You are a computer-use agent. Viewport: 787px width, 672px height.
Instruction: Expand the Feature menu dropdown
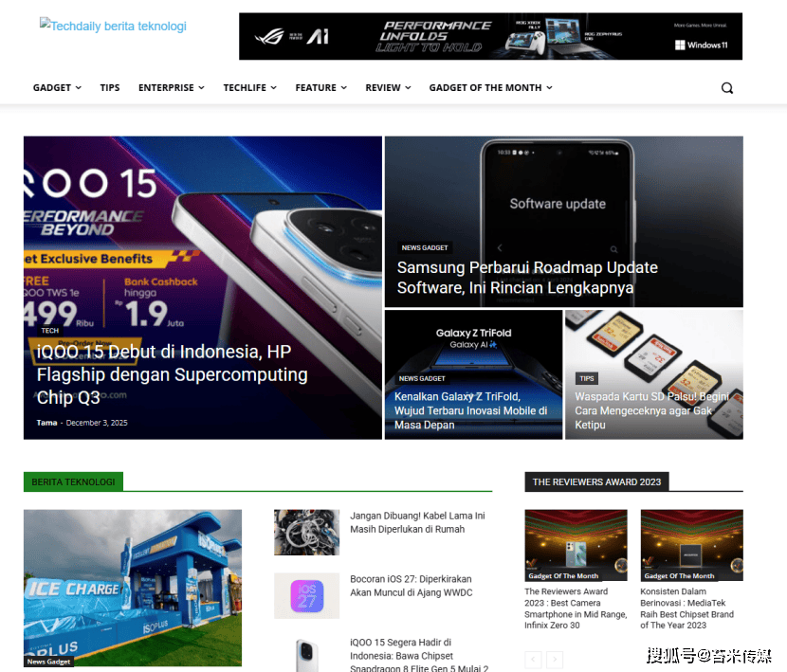(320, 88)
